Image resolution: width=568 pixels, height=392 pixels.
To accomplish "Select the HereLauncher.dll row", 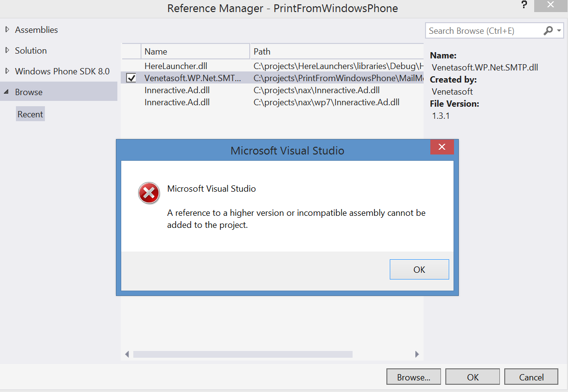I will click(176, 66).
